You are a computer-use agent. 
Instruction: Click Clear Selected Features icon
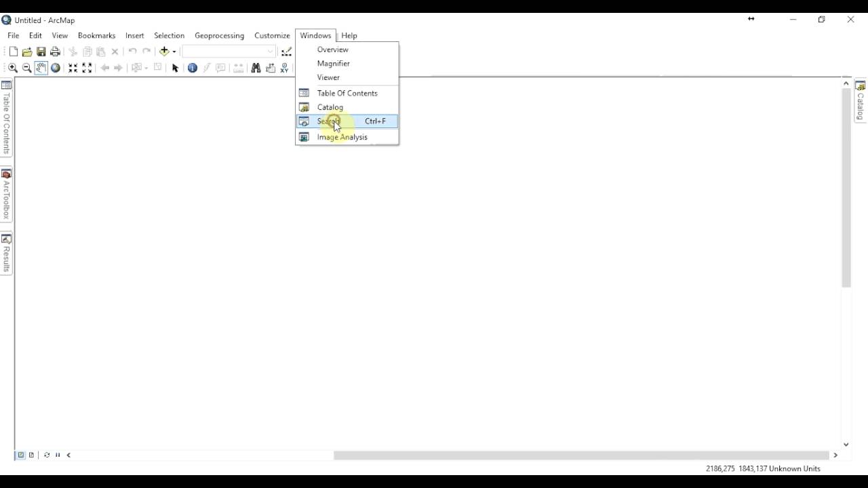pos(158,68)
